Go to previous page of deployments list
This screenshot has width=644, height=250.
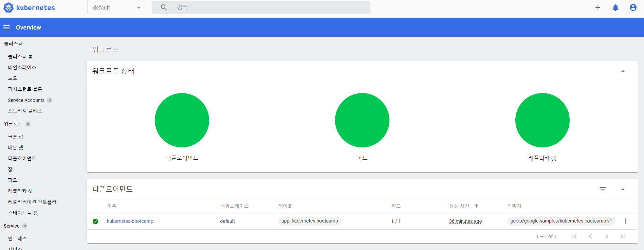590,236
